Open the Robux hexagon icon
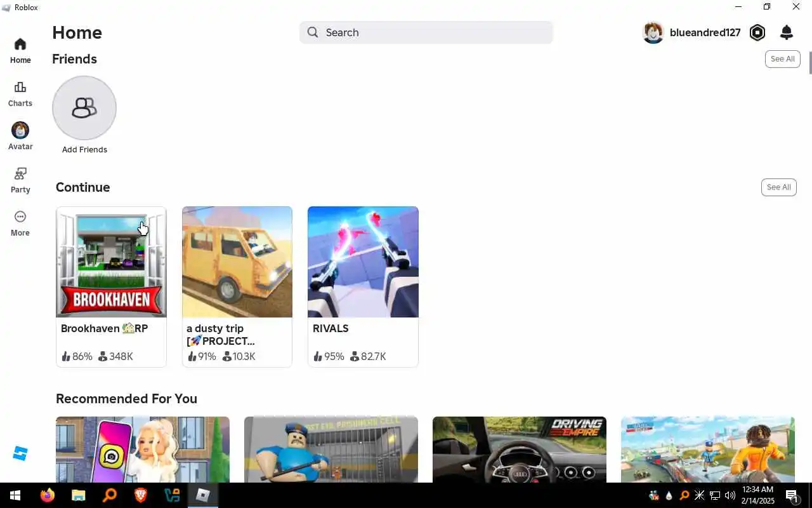812x508 pixels. pyautogui.click(x=757, y=32)
